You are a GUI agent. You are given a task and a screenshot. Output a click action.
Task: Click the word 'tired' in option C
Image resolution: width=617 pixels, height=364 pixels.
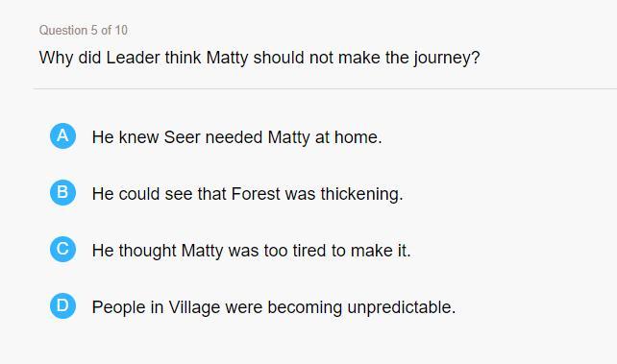pos(309,251)
